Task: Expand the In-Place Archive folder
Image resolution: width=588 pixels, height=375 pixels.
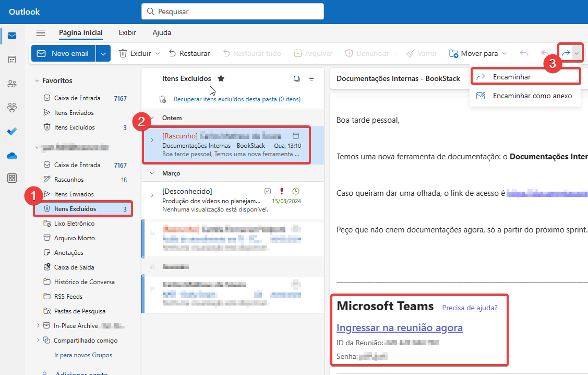Action: (38, 326)
